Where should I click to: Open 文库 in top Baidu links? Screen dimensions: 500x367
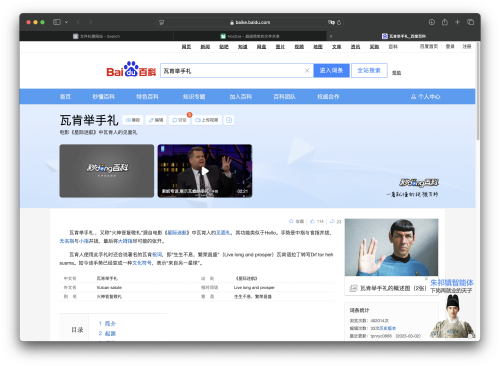tap(337, 47)
